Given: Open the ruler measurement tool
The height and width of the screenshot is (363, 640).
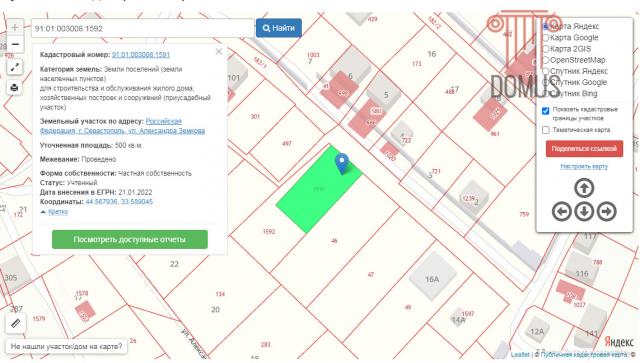Looking at the screenshot, I should coord(16,323).
